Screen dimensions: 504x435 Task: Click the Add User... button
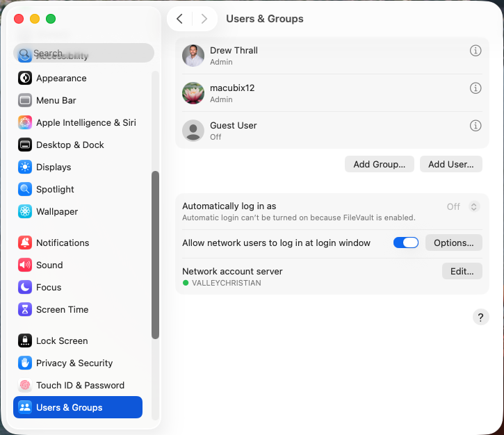coord(450,164)
